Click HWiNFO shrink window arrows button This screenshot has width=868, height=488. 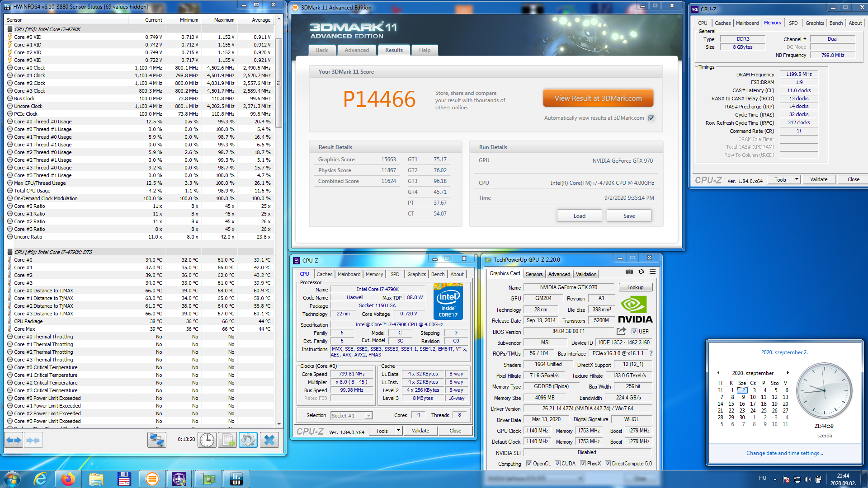coord(33,440)
